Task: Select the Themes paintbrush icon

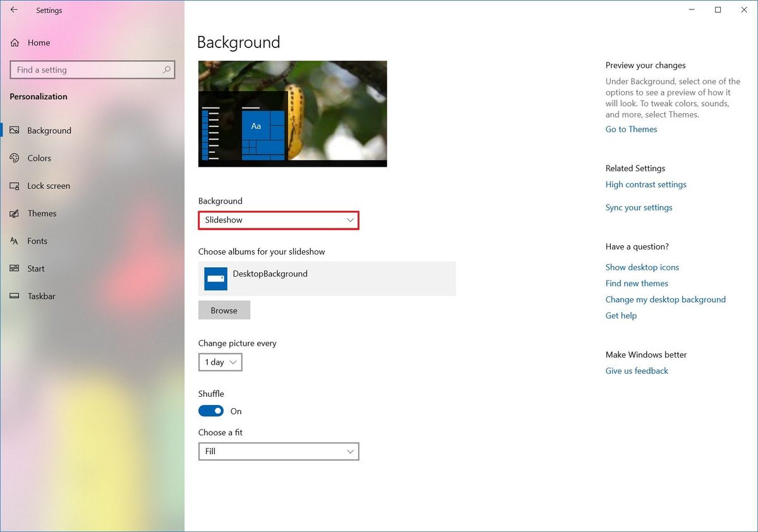Action: (x=15, y=214)
